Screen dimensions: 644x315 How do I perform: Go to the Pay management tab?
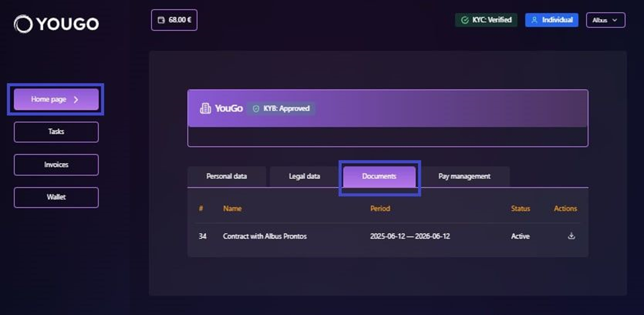pos(465,176)
